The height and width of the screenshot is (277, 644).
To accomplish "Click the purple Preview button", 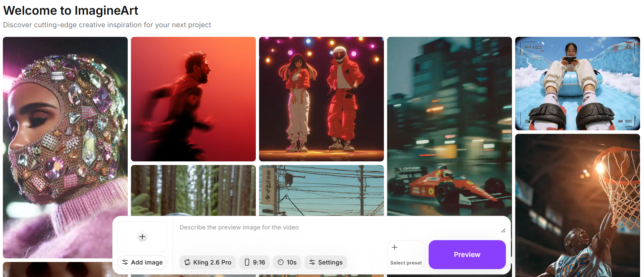I will click(x=467, y=254).
